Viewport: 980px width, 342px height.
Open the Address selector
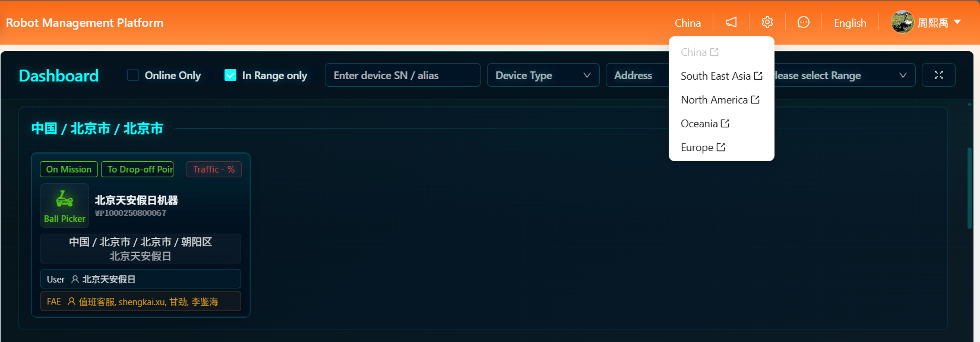click(637, 75)
